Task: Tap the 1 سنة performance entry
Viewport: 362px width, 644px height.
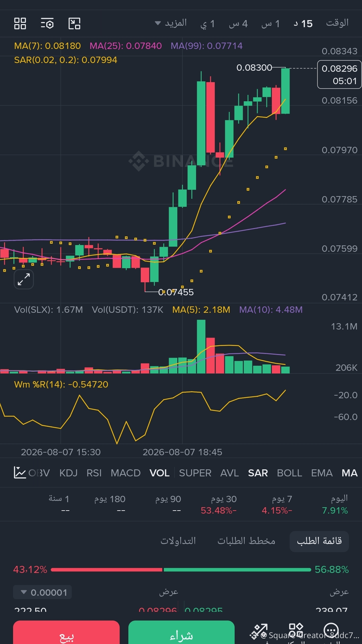Action: (59, 505)
